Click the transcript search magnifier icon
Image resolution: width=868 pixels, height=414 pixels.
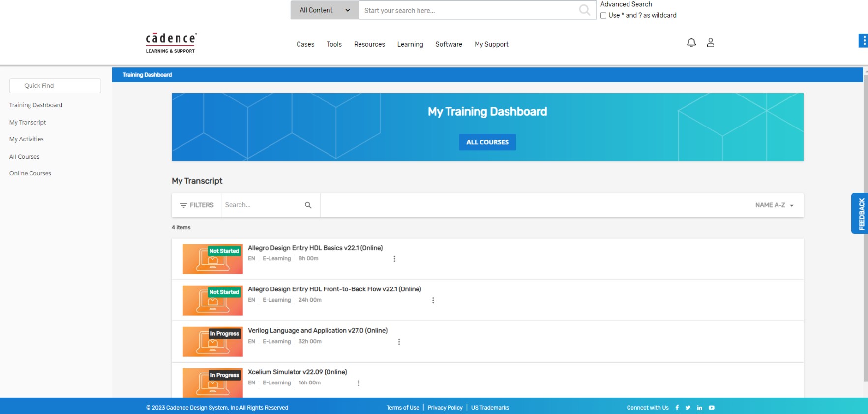click(308, 205)
